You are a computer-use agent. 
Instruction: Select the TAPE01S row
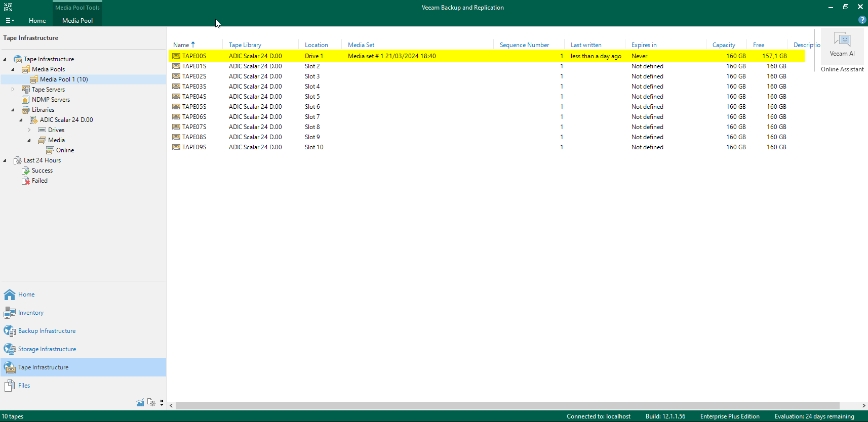(x=487, y=66)
